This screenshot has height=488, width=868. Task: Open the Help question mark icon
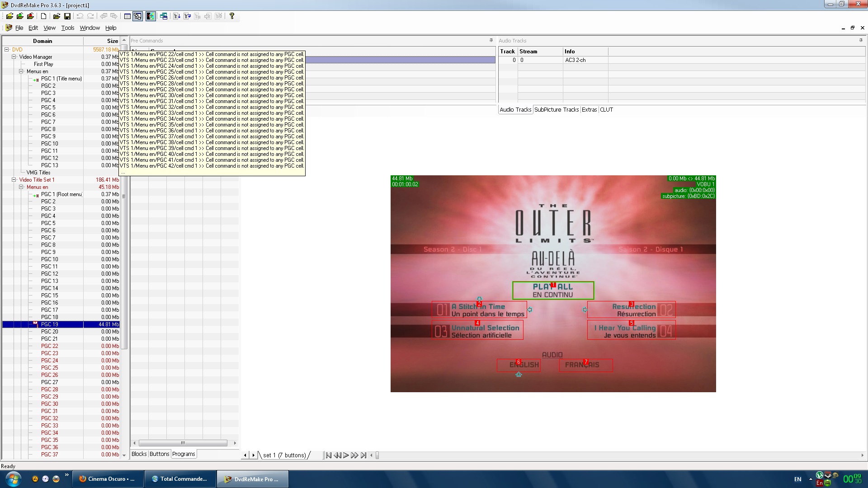(x=232, y=16)
